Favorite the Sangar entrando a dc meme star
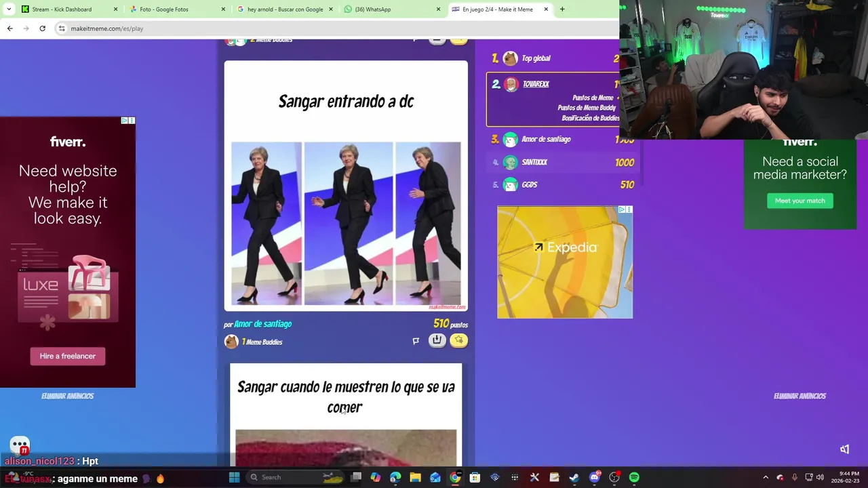This screenshot has width=868, height=488. click(x=459, y=340)
